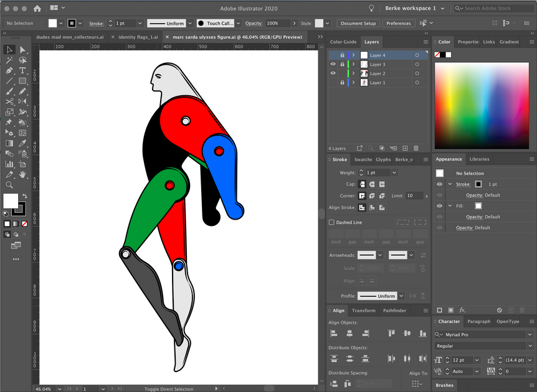The width and height of the screenshot is (537, 392).
Task: Collapse Stroke row in Appearance panel
Action: [450, 184]
